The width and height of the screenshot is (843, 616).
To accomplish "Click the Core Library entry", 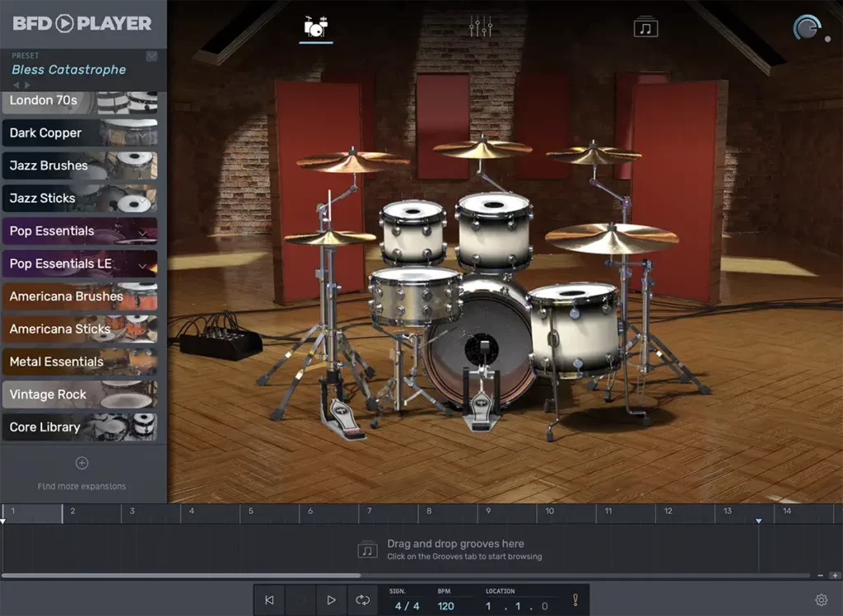I will [x=45, y=427].
